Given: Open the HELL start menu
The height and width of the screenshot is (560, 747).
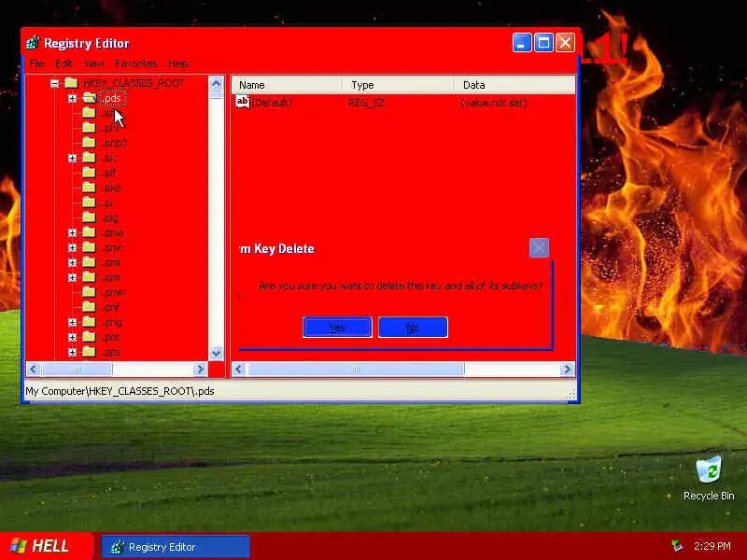Looking at the screenshot, I should 46,546.
